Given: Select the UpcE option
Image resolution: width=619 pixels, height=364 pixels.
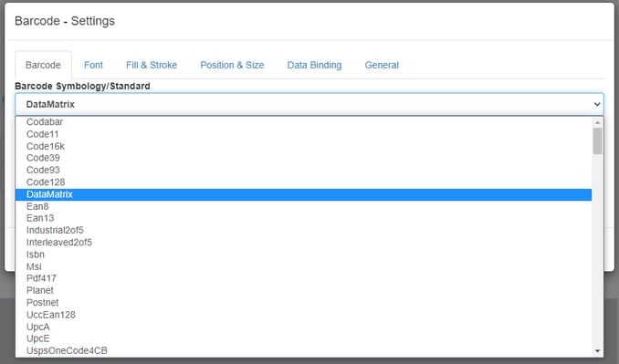Looking at the screenshot, I should point(303,338).
